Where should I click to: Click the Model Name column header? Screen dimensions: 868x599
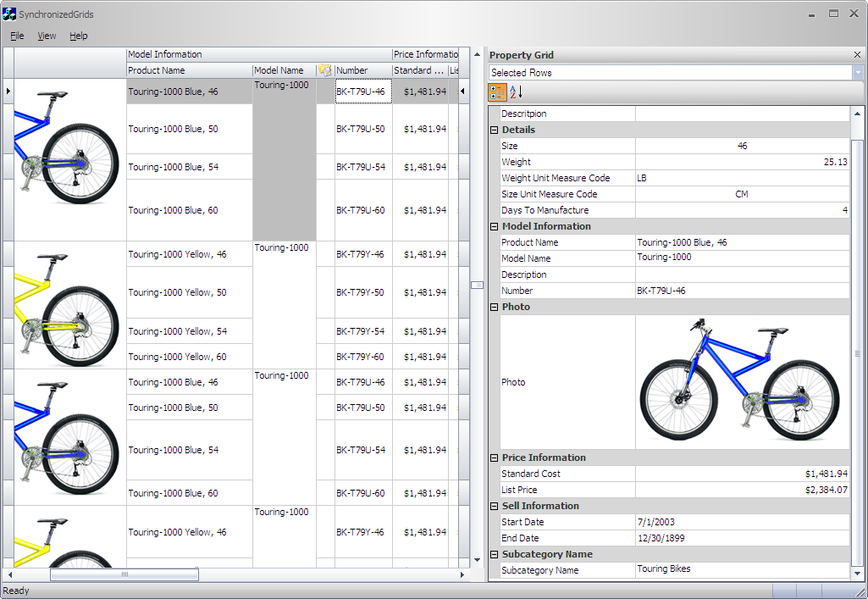285,70
